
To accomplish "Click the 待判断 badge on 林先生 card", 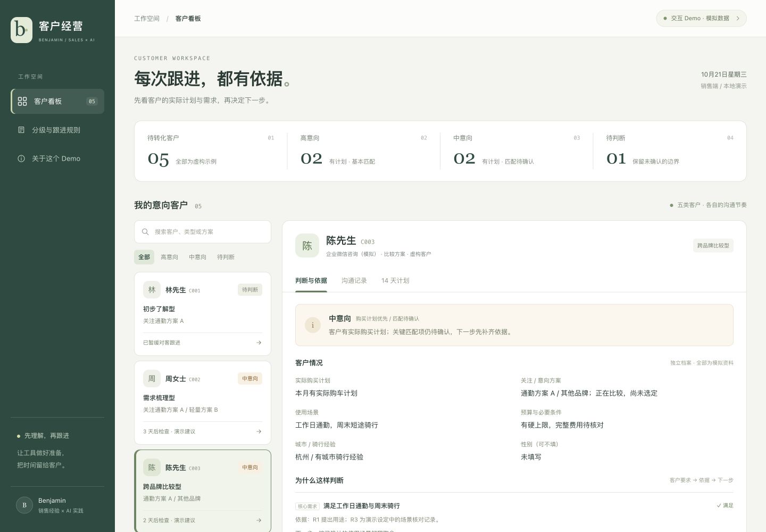I will tap(250, 290).
